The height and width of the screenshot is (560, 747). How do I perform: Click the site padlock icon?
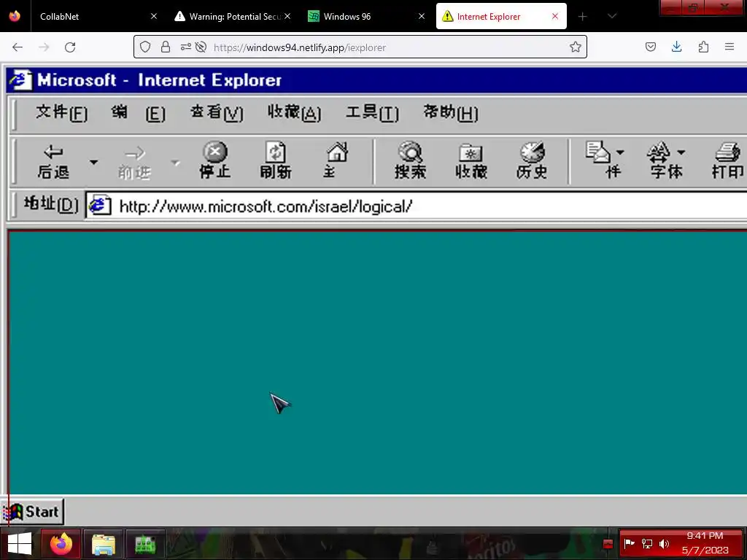click(x=166, y=47)
